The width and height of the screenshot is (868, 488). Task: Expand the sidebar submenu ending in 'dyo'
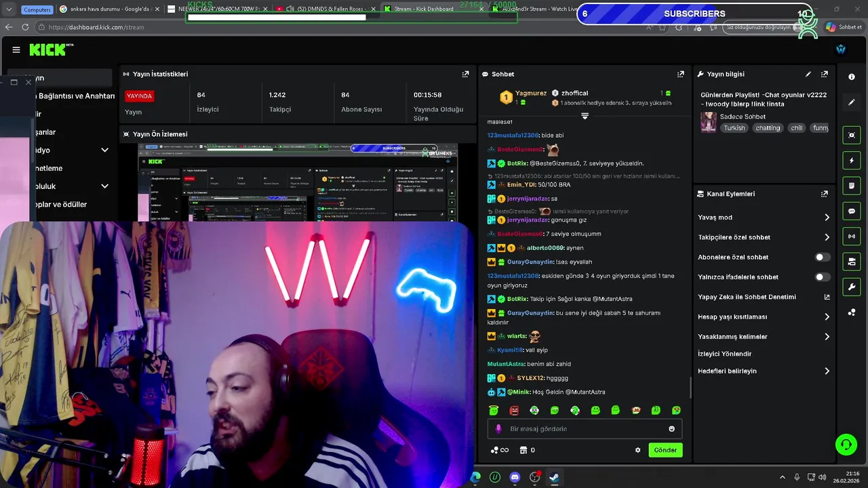pos(104,150)
